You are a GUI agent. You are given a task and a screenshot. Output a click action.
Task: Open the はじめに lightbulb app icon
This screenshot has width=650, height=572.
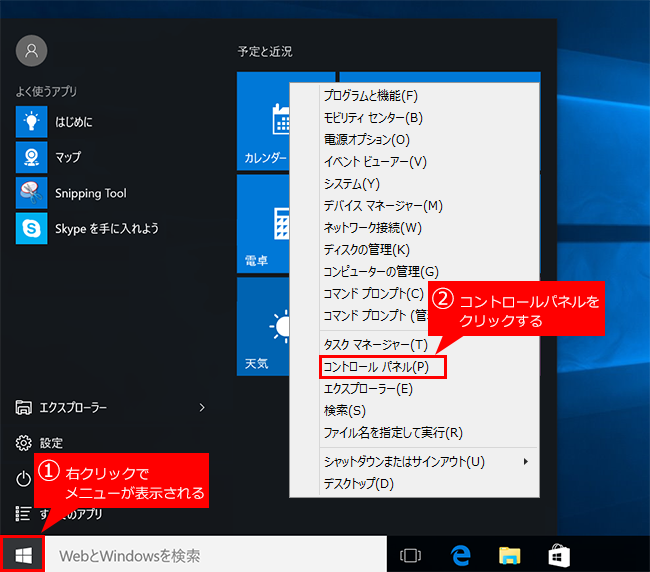[32, 121]
